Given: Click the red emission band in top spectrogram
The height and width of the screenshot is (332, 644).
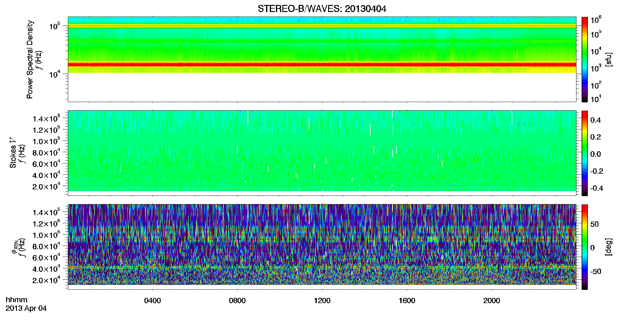Looking at the screenshot, I should (322, 65).
